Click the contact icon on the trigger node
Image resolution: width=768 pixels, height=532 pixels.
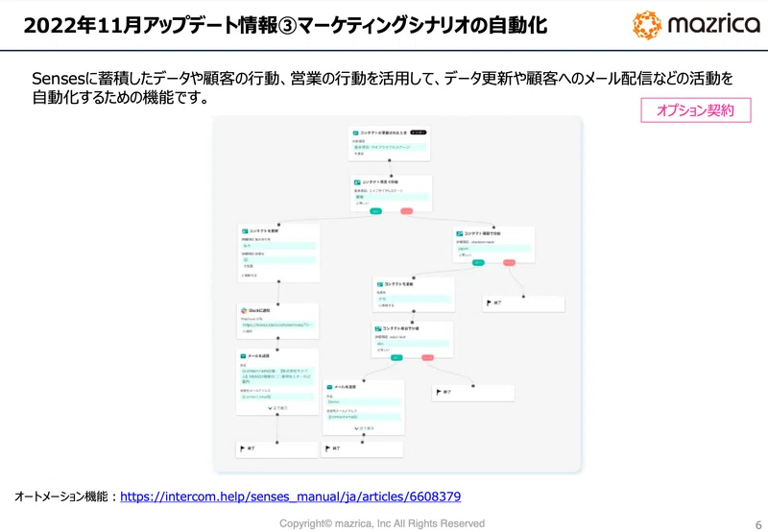[355, 133]
